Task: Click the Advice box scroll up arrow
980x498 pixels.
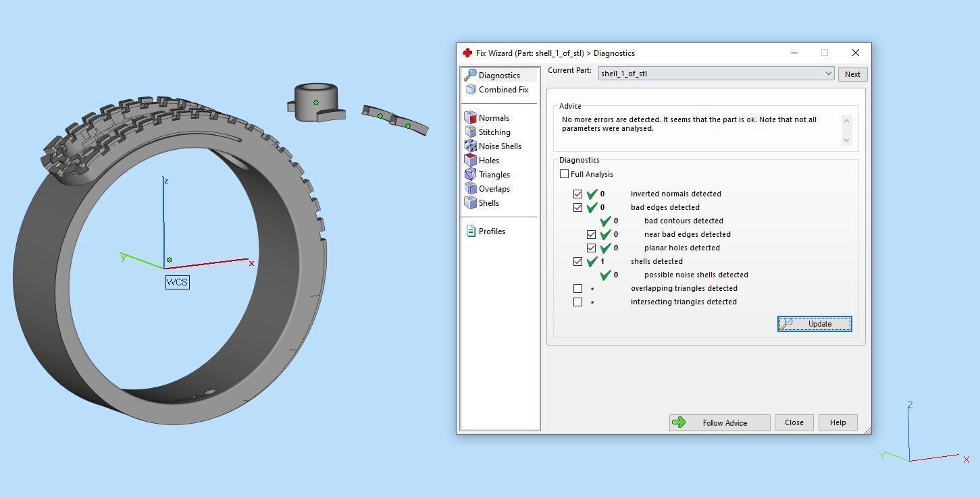Action: [x=847, y=119]
